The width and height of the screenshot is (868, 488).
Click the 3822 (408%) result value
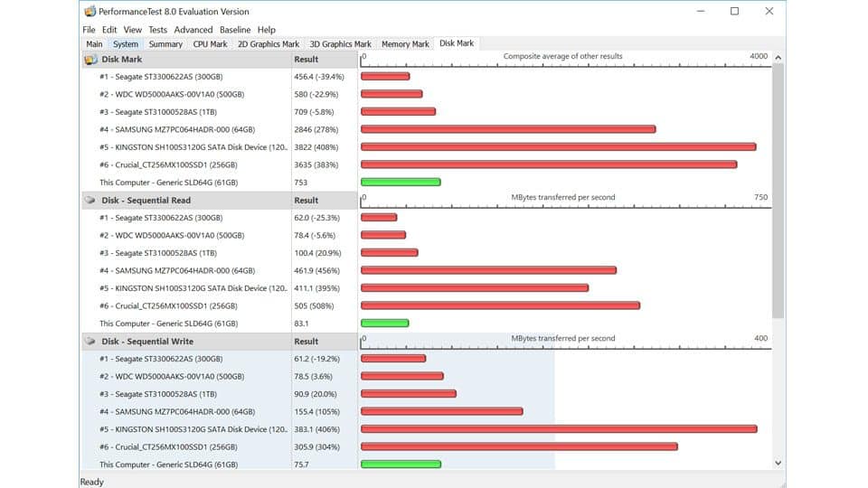coord(316,147)
